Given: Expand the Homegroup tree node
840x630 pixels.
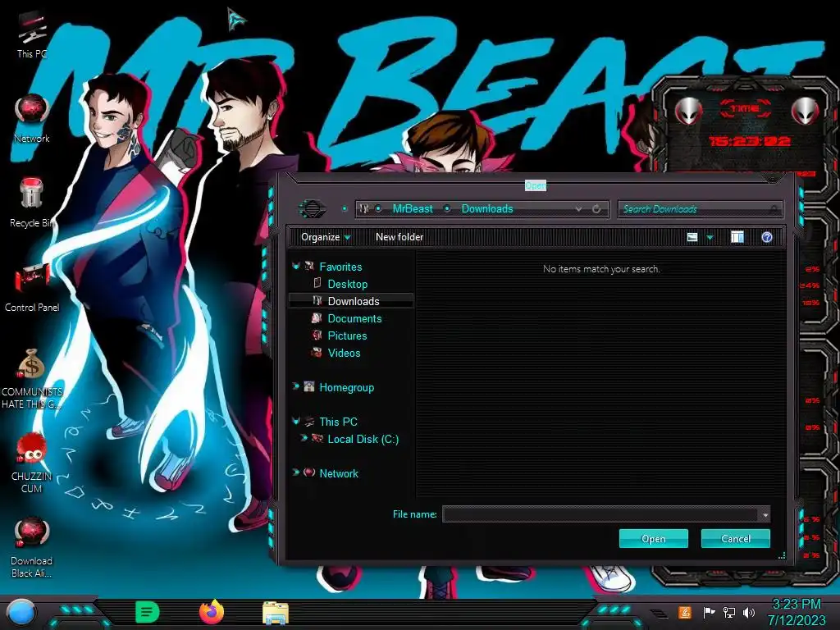Looking at the screenshot, I should tap(295, 386).
